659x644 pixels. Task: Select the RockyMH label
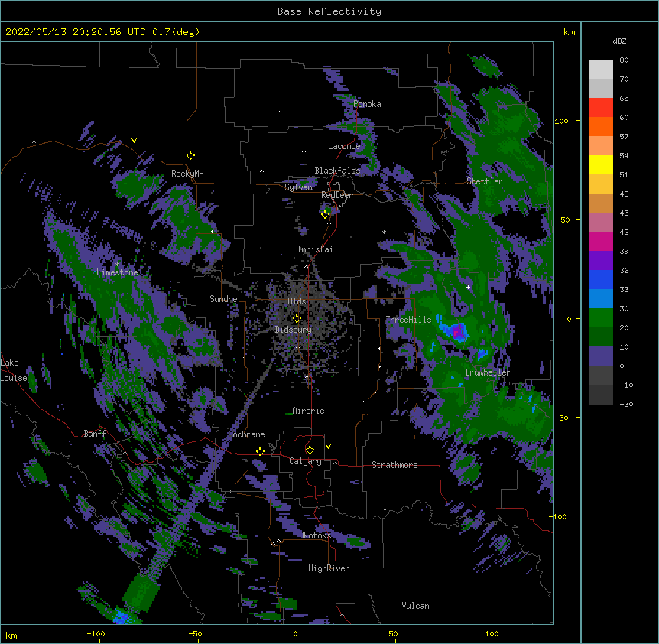(187, 174)
